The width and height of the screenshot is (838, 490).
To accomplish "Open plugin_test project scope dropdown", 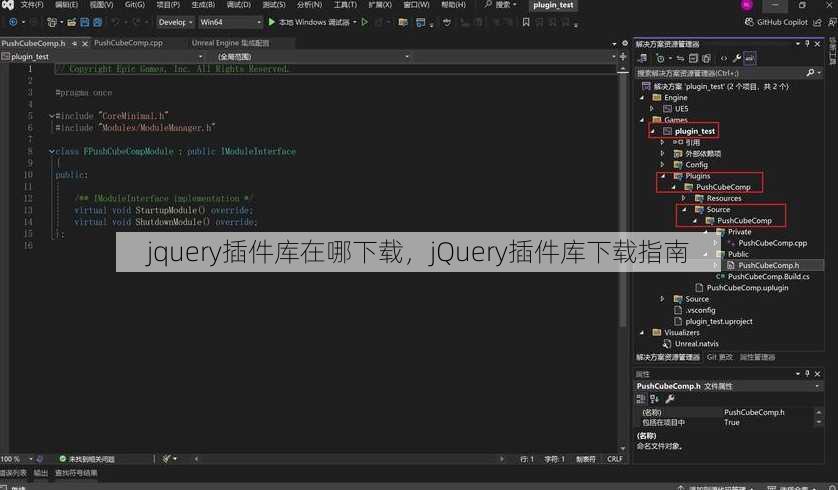I will (102, 56).
